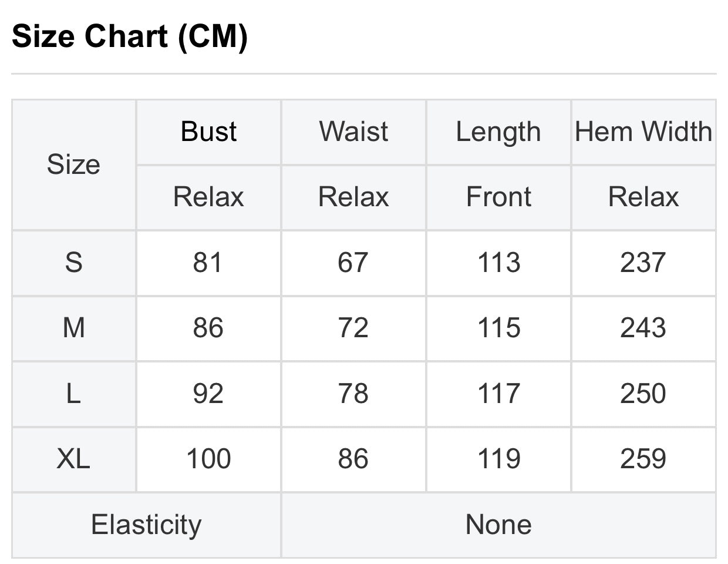Click the S size row label
The image size is (728, 564).
coord(73,263)
